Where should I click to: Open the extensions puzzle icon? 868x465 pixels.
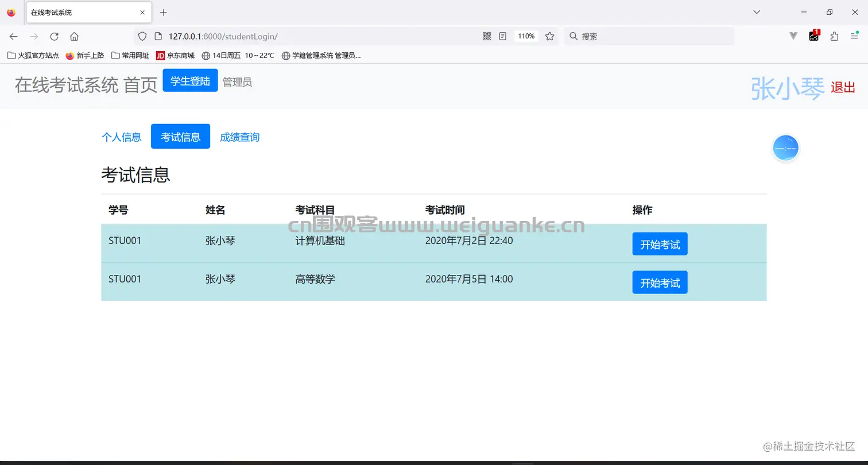point(834,36)
